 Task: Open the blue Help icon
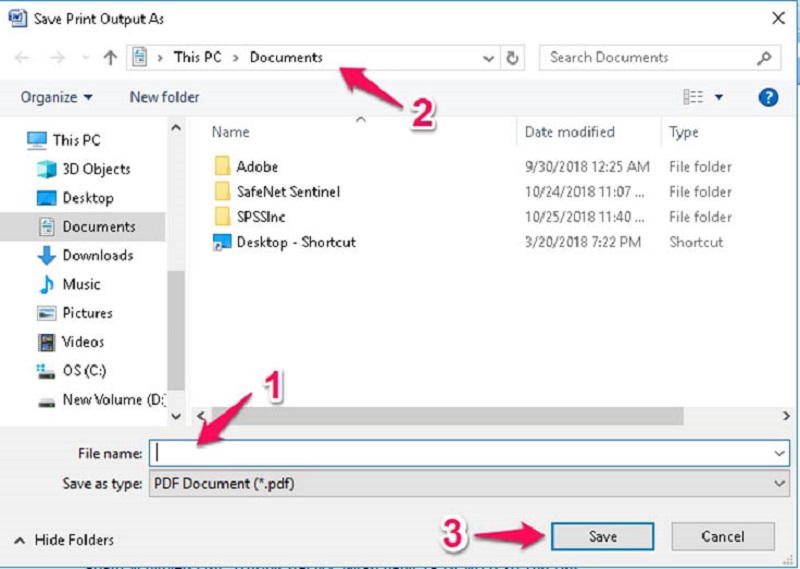(x=768, y=97)
